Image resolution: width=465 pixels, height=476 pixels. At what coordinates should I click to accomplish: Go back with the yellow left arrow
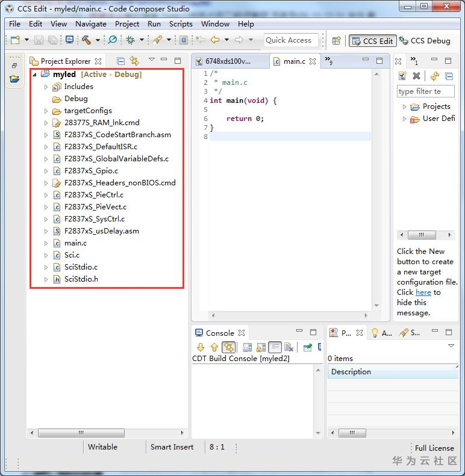(215, 40)
